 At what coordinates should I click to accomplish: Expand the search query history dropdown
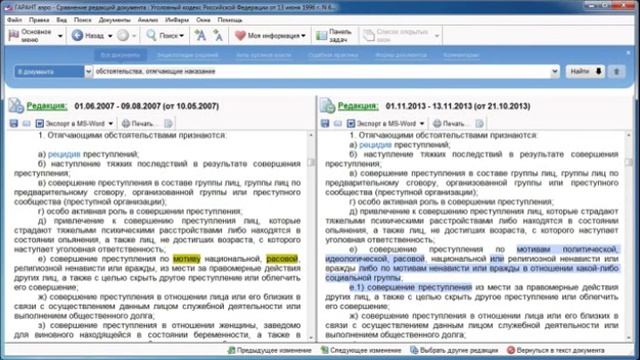point(555,72)
